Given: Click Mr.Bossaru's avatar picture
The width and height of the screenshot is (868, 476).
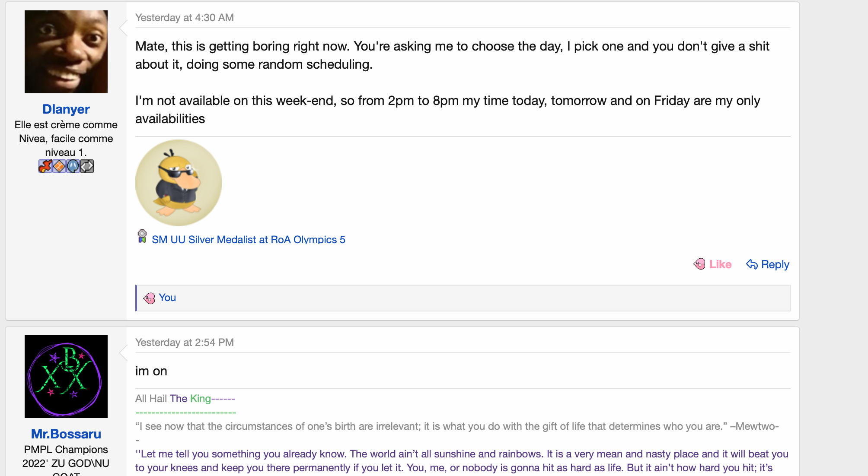Looking at the screenshot, I should pos(66,377).
